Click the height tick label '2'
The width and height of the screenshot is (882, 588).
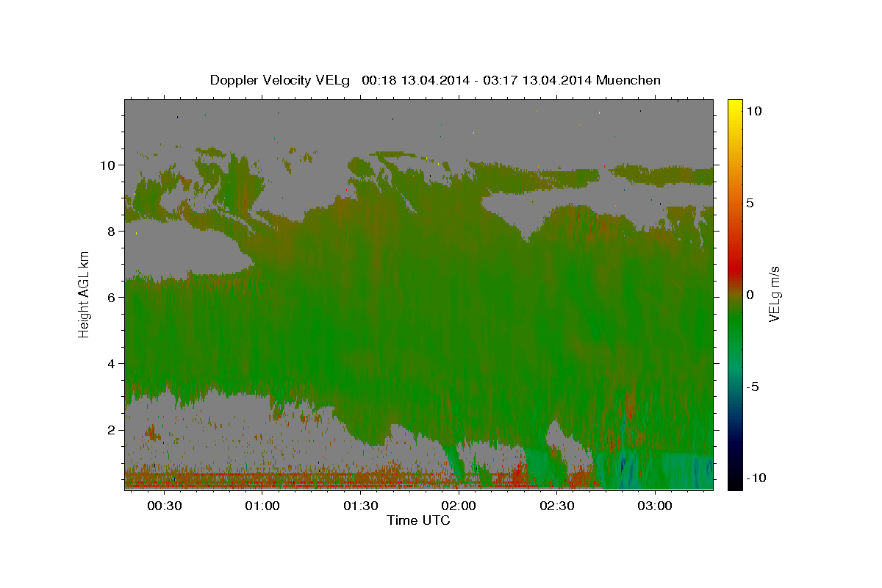tap(112, 429)
